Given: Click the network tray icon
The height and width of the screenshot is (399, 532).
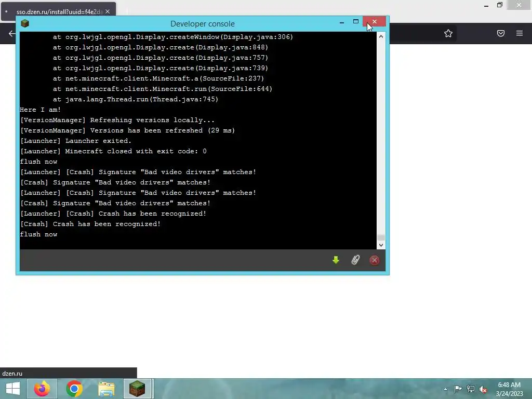Looking at the screenshot, I should coord(471,389).
